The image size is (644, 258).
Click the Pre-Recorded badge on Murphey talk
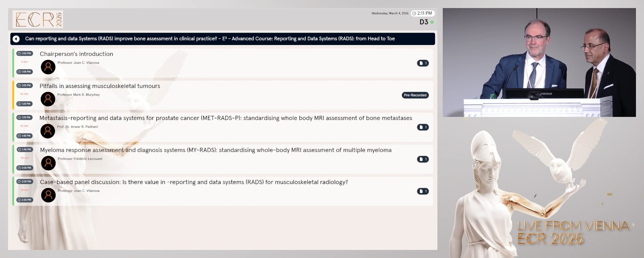[415, 95]
